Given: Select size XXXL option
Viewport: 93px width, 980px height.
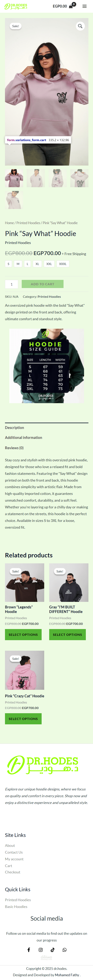Looking at the screenshot, I should click(x=63, y=264).
